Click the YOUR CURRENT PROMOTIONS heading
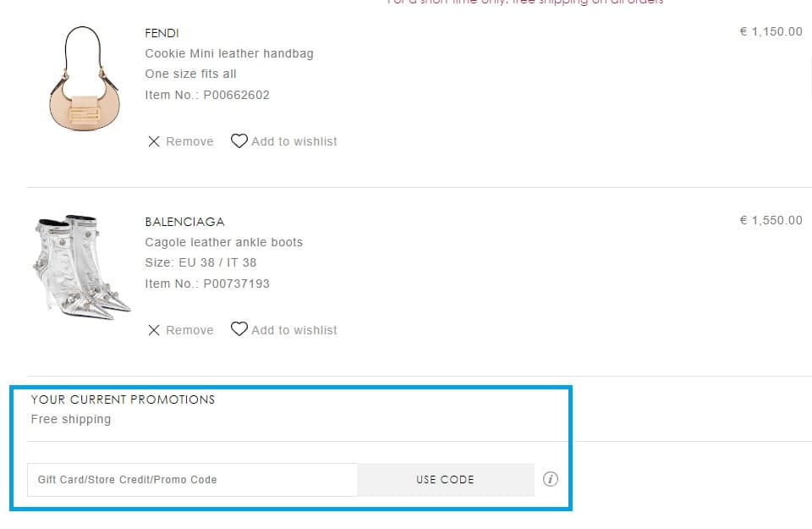This screenshot has height=529, width=812. [x=123, y=400]
